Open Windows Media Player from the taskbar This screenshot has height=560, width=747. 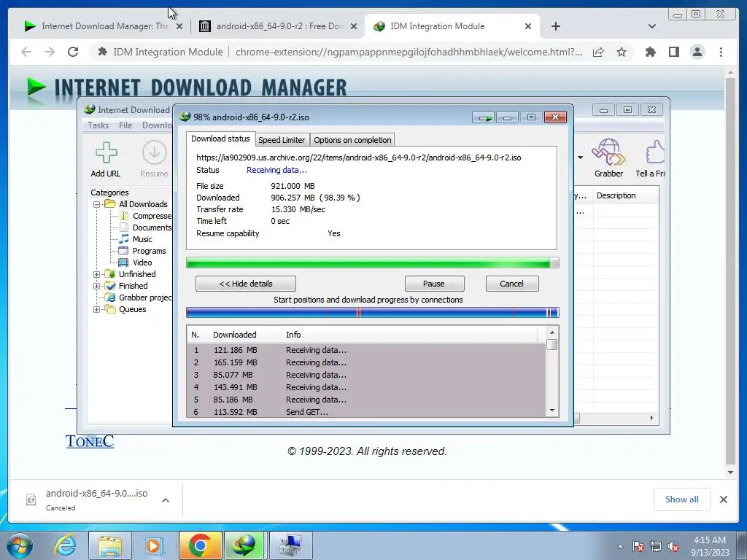154,545
